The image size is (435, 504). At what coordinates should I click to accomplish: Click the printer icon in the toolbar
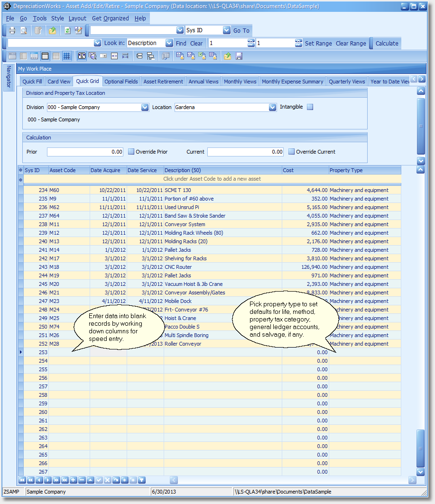(12, 30)
